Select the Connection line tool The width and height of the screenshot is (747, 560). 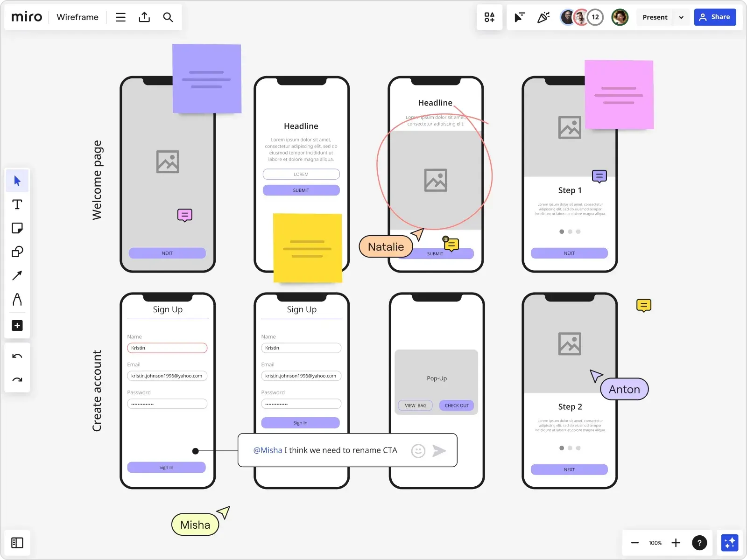[x=17, y=276]
